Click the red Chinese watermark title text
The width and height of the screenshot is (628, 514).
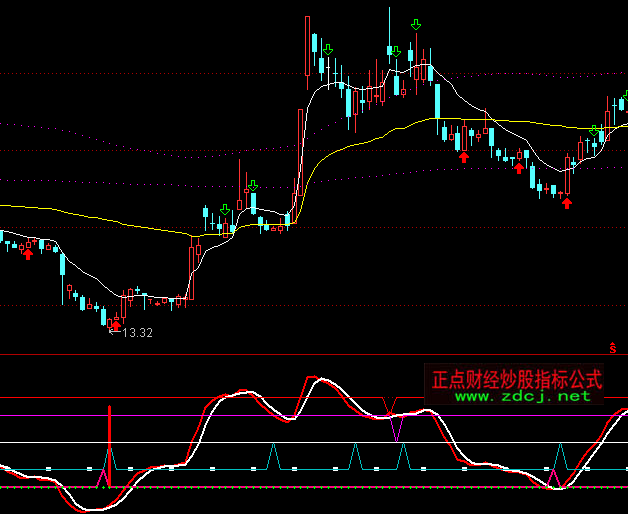click(516, 380)
